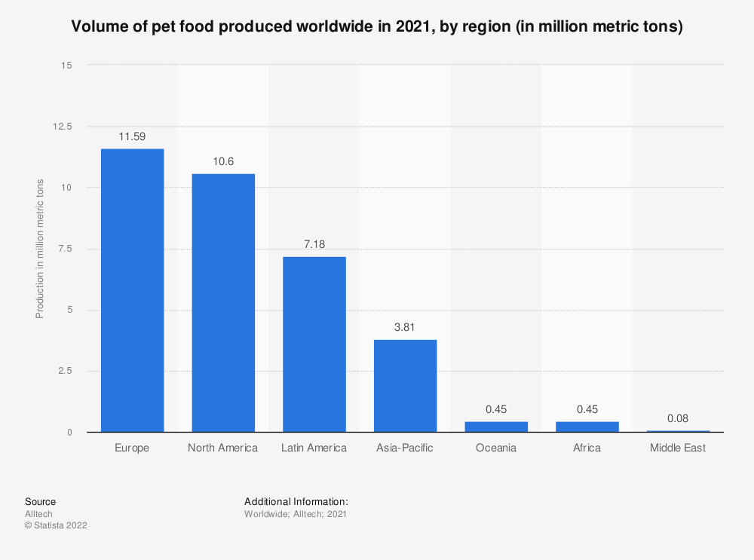Click the Africa bar

(x=587, y=427)
